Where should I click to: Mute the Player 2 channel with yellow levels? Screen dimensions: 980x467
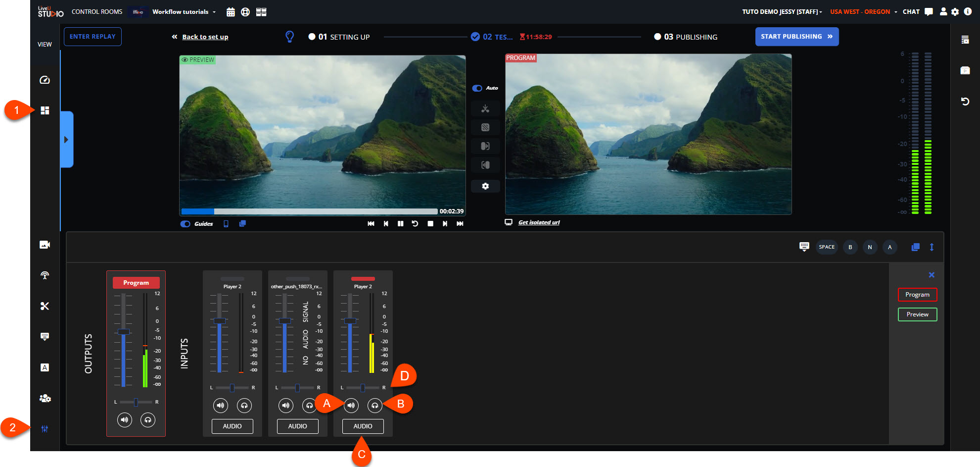tap(351, 406)
